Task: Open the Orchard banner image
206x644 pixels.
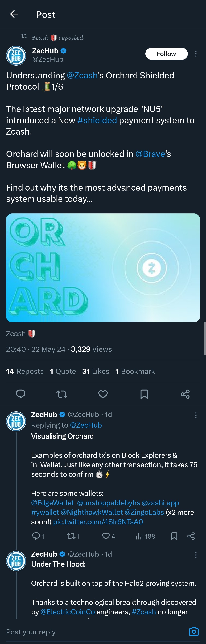Action: point(103,268)
